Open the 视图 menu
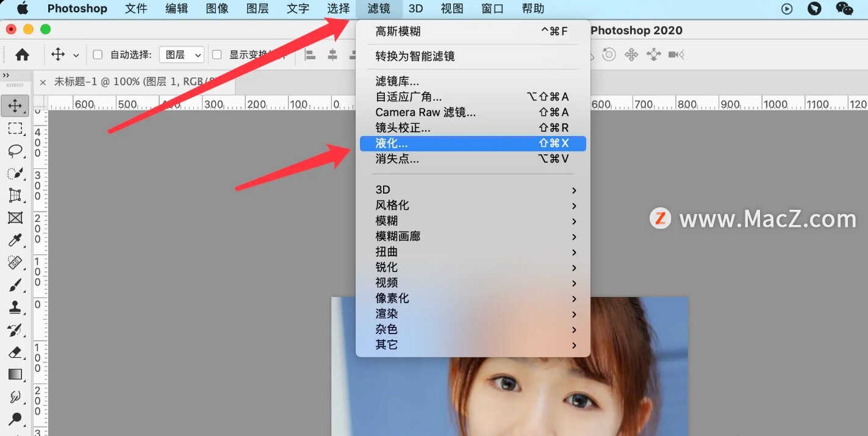The width and height of the screenshot is (868, 436). coord(452,9)
